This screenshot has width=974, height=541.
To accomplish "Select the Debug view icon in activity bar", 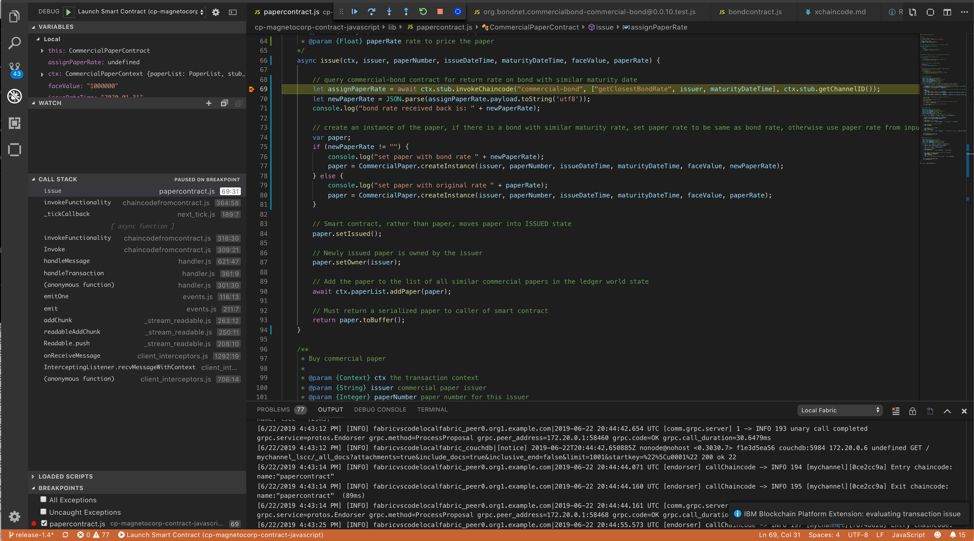I will click(x=14, y=96).
